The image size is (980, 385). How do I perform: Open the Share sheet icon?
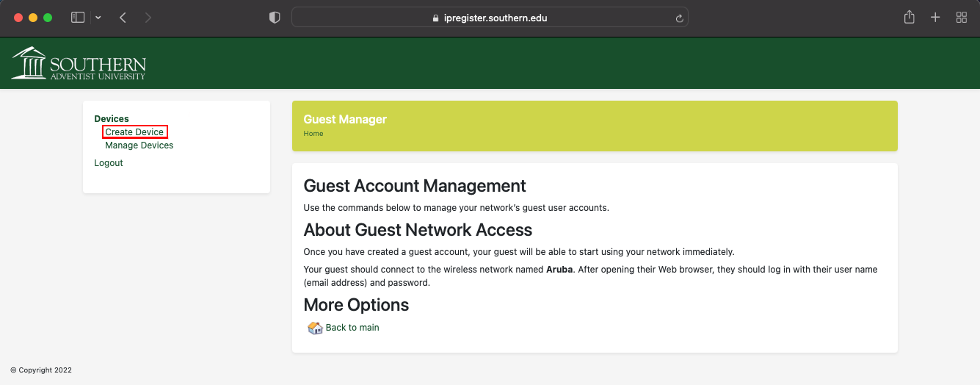coord(909,18)
